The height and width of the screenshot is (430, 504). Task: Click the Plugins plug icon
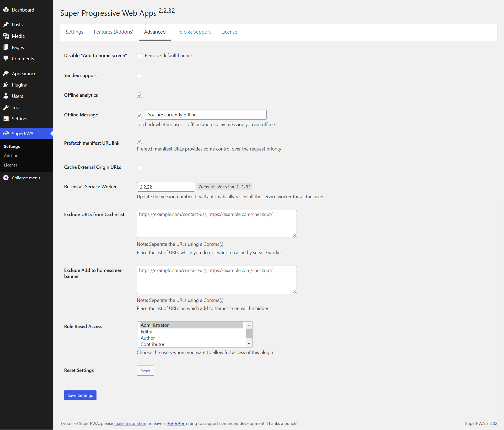point(6,85)
